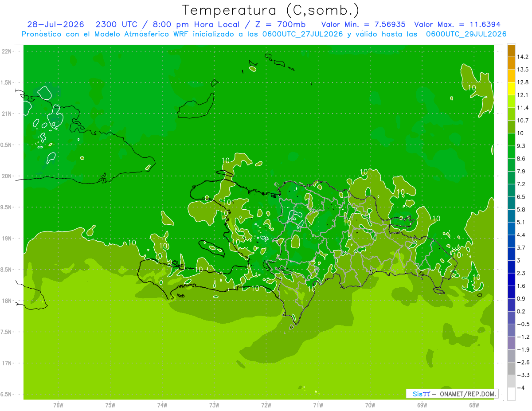
Task: Click the '71W' longitude label
Action: (318, 405)
